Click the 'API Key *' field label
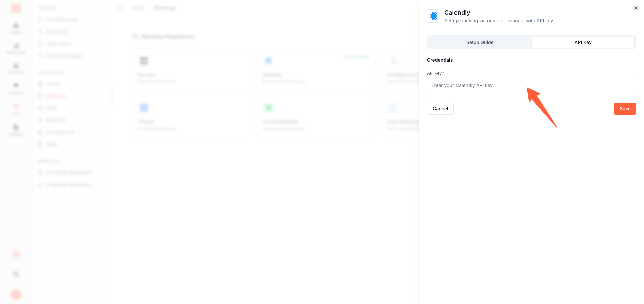The height and width of the screenshot is (304, 644). [x=436, y=73]
